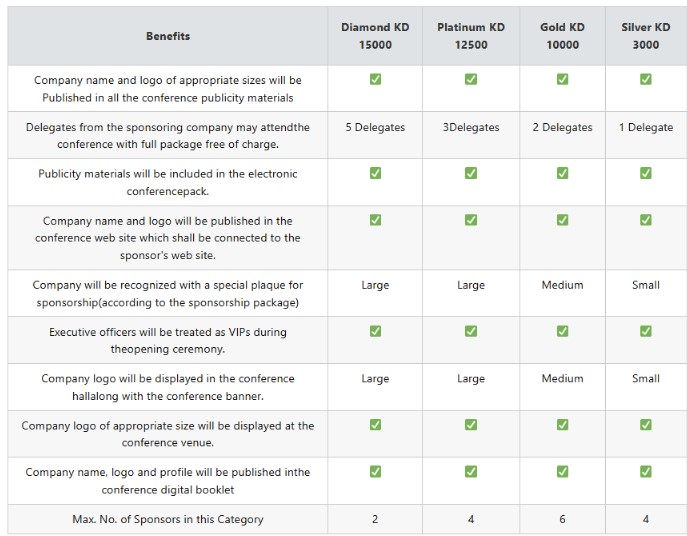Click Platinum checkmark in digital booklet row
This screenshot has height=536, width=687.
[x=471, y=471]
